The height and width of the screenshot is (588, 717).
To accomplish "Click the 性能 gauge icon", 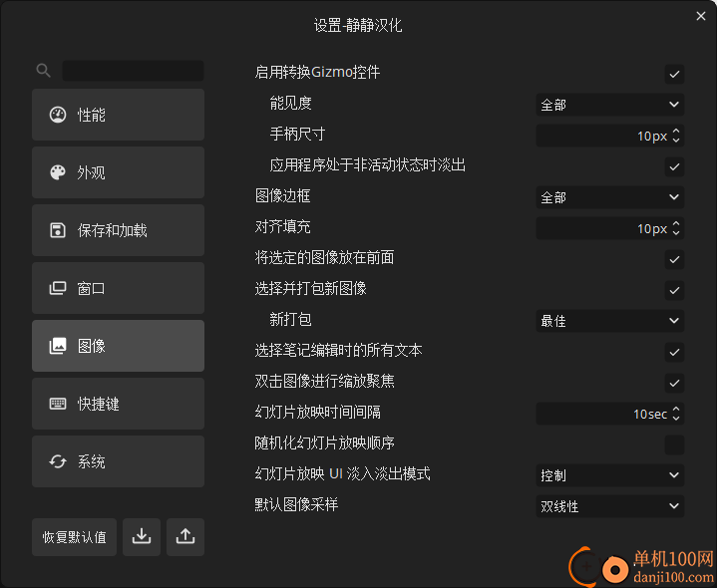I will (x=58, y=115).
